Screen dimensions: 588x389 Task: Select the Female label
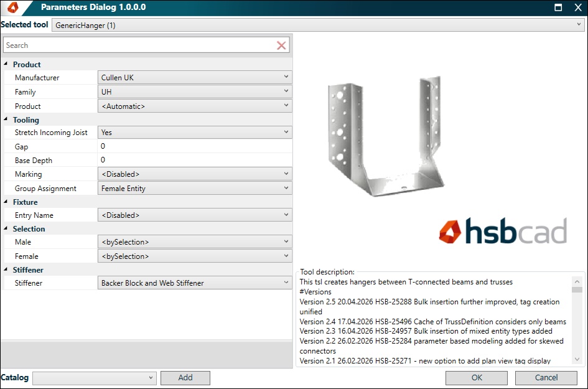tap(26, 256)
